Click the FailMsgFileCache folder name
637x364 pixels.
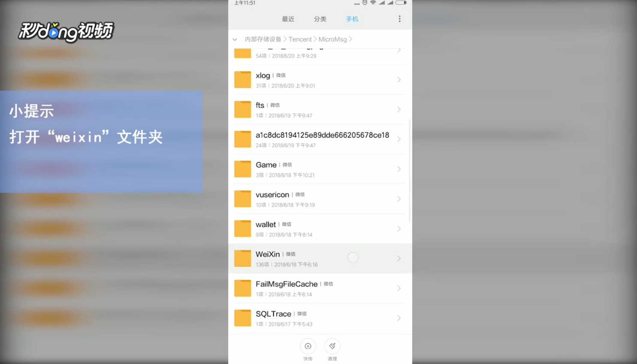coord(287,284)
